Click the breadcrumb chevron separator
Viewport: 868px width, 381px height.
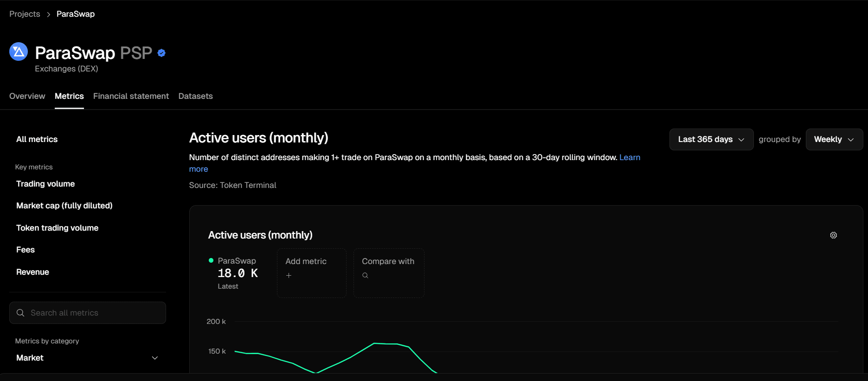click(x=48, y=14)
